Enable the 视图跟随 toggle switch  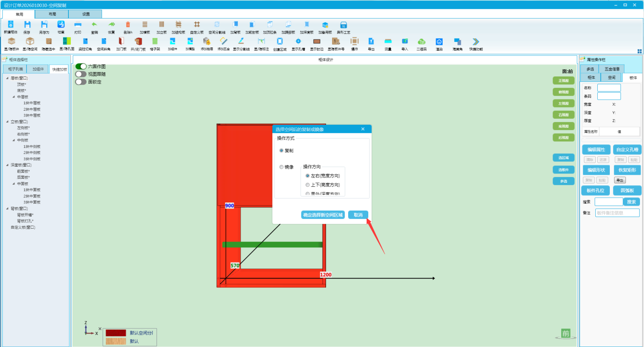click(81, 74)
